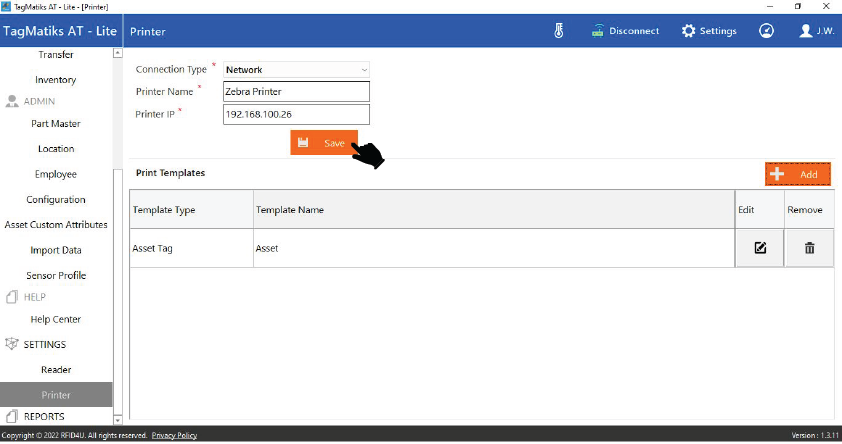Go to Reader settings page

pyautogui.click(x=56, y=370)
